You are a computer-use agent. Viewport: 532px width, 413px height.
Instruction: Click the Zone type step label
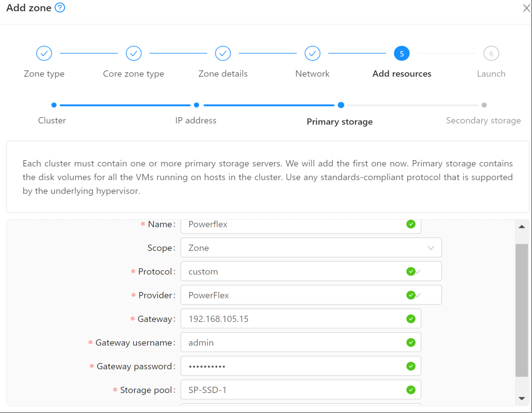pyautogui.click(x=44, y=74)
